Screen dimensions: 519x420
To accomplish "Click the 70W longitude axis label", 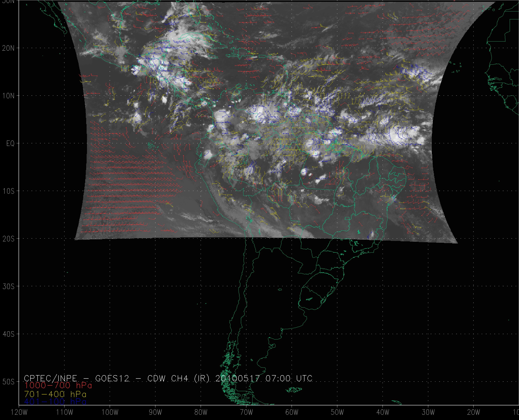I will point(246,412).
